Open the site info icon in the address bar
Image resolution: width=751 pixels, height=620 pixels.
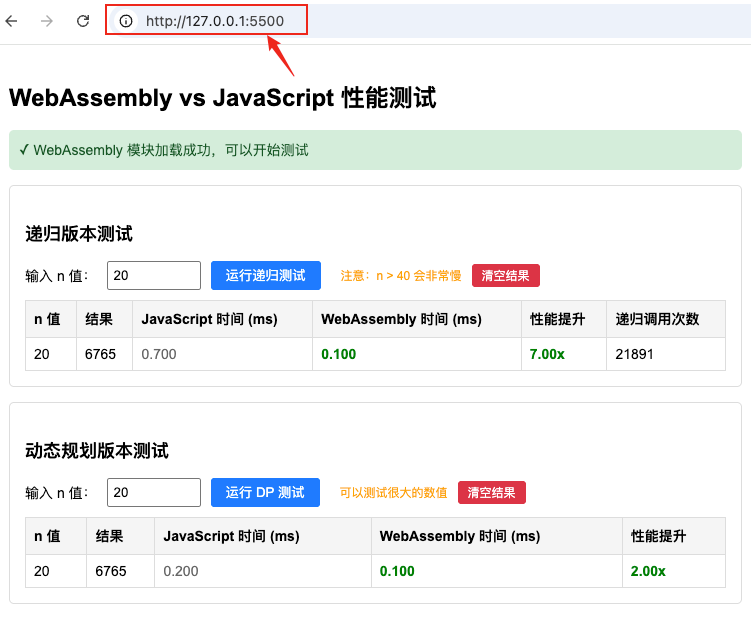pos(126,21)
